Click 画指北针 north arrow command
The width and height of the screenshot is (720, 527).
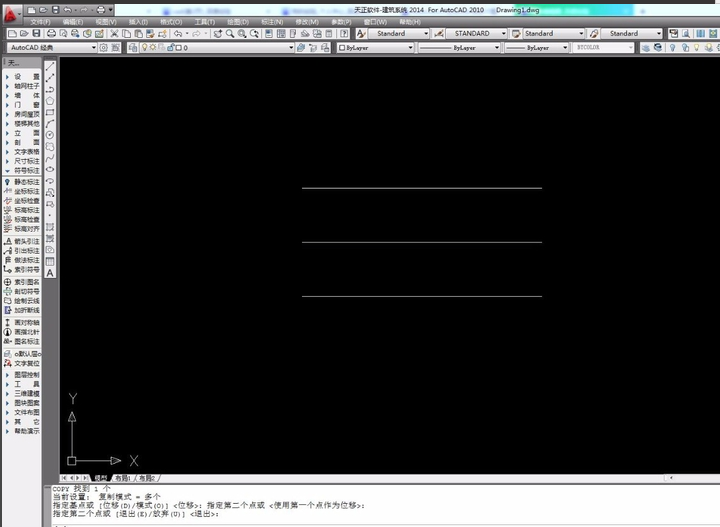click(x=22, y=332)
